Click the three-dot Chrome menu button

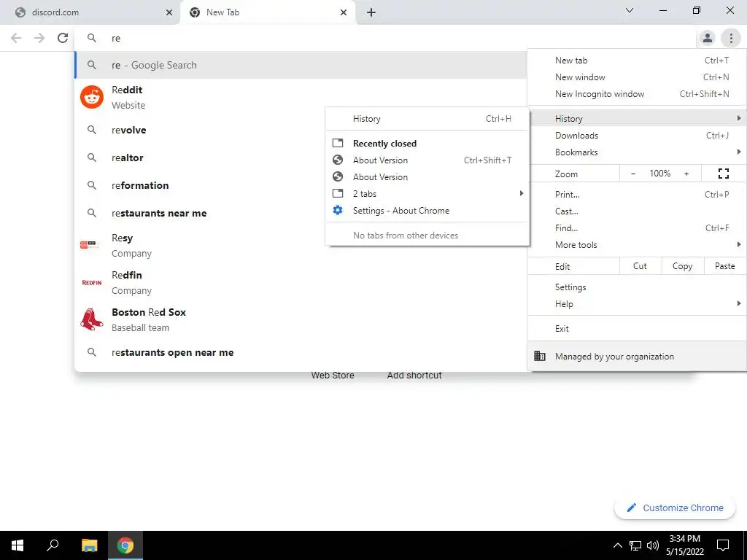coord(731,38)
